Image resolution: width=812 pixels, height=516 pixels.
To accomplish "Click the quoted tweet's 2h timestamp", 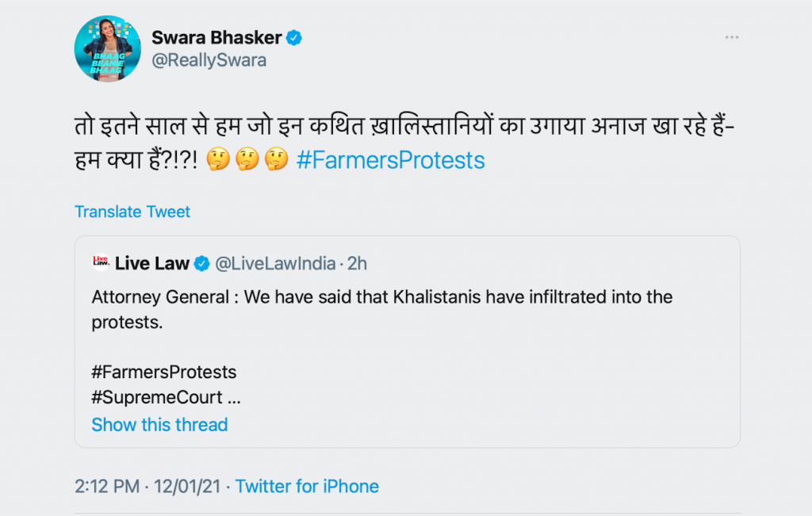I will pyautogui.click(x=358, y=263).
